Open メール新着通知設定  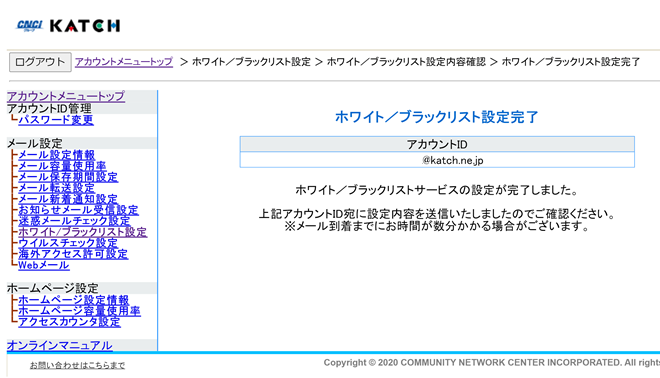pyautogui.click(x=68, y=199)
